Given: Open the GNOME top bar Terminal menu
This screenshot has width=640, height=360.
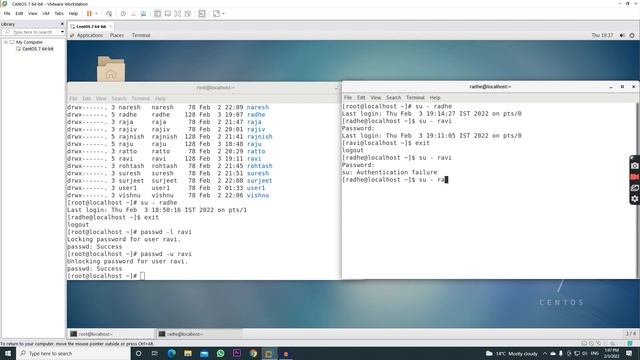Looking at the screenshot, I should (x=141, y=36).
